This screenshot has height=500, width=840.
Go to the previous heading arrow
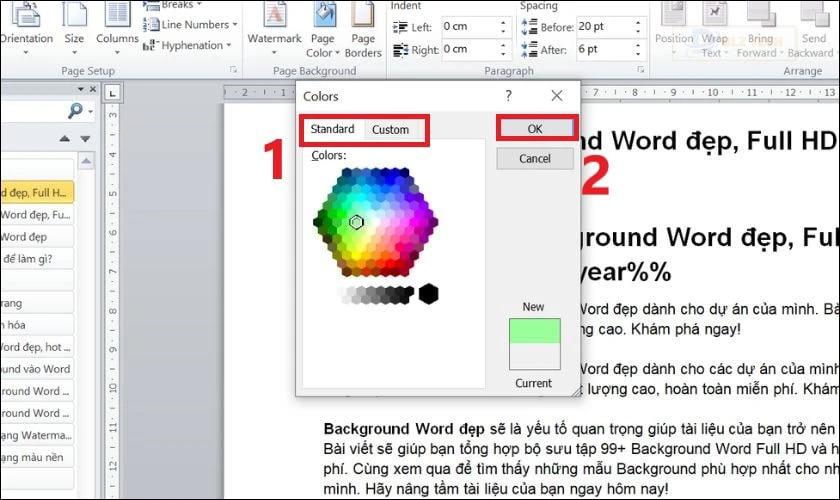point(65,139)
